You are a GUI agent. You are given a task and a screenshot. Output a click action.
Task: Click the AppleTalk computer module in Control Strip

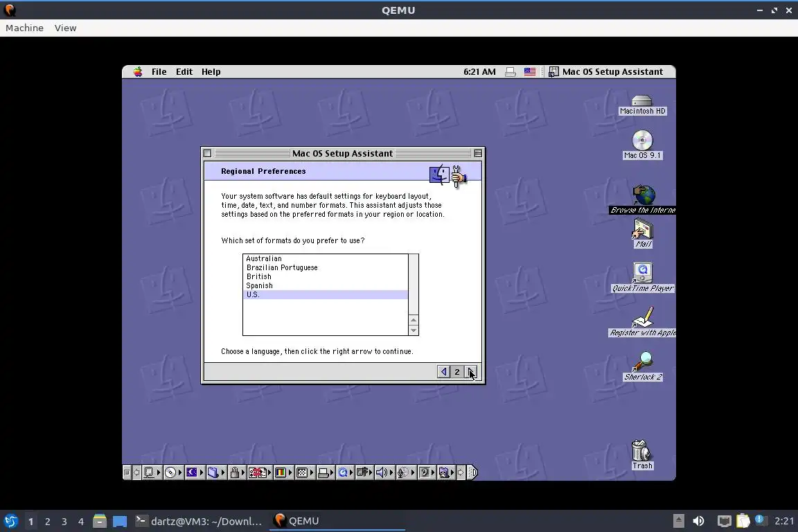[151, 472]
